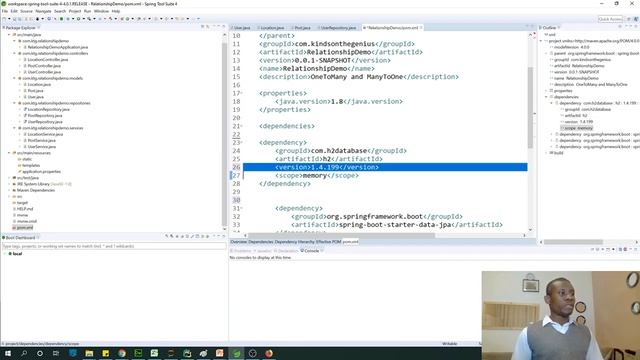The width and height of the screenshot is (640, 360).
Task: Click the highlighted version 1.4.199 line
Action: pos(385,167)
